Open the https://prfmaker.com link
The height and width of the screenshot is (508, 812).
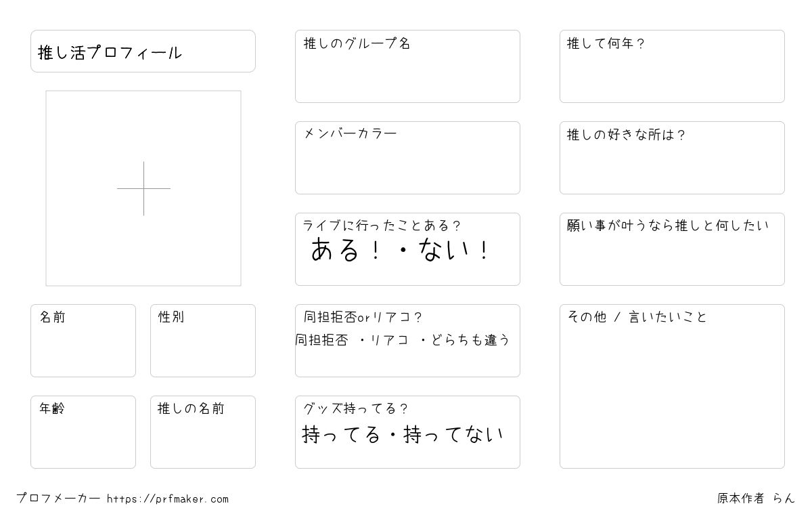pos(168,499)
